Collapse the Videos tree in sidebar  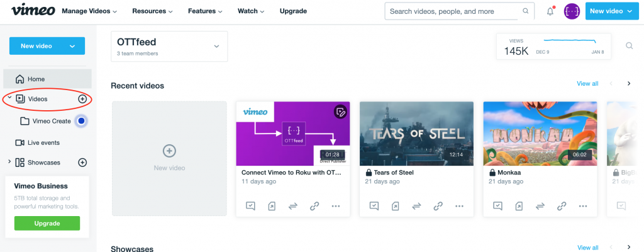pos(9,98)
